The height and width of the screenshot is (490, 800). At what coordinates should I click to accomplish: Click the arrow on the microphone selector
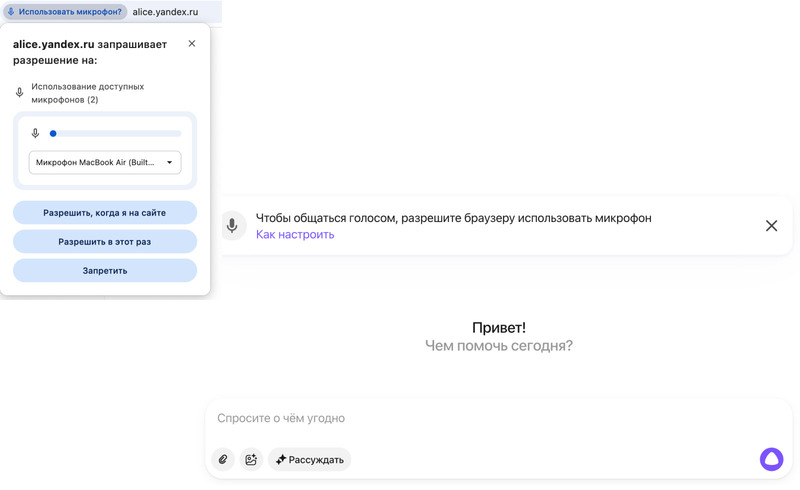coord(170,163)
